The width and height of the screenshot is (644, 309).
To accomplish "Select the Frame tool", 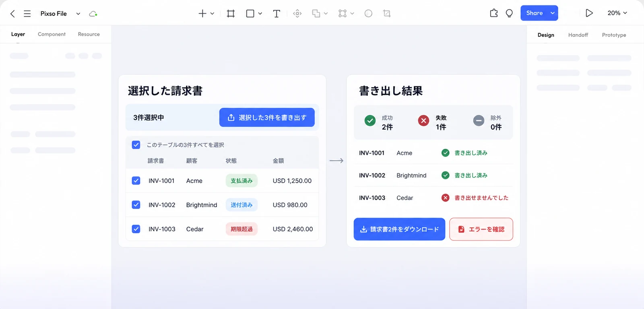I will point(231,14).
